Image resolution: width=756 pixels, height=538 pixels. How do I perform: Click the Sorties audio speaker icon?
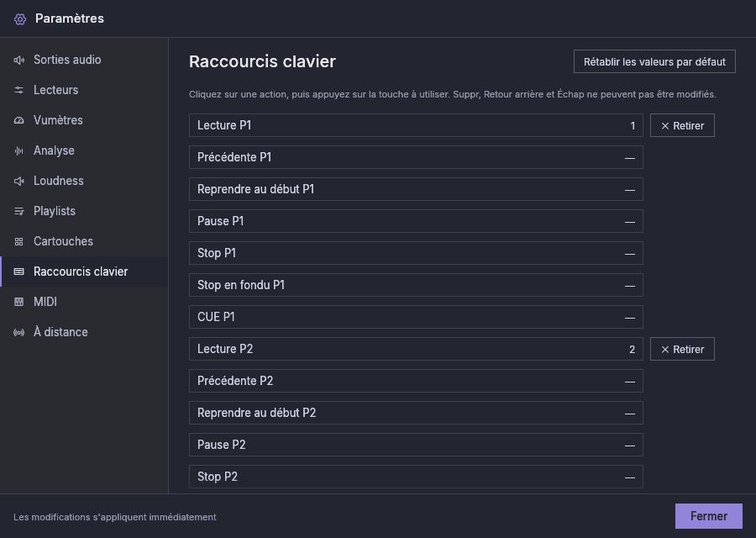(x=18, y=60)
